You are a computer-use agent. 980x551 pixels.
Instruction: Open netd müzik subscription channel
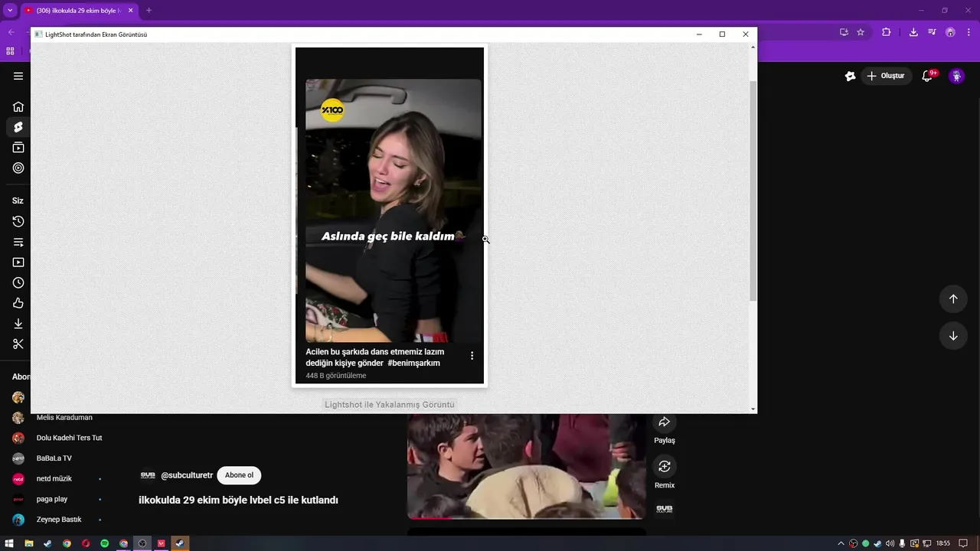[x=54, y=478]
